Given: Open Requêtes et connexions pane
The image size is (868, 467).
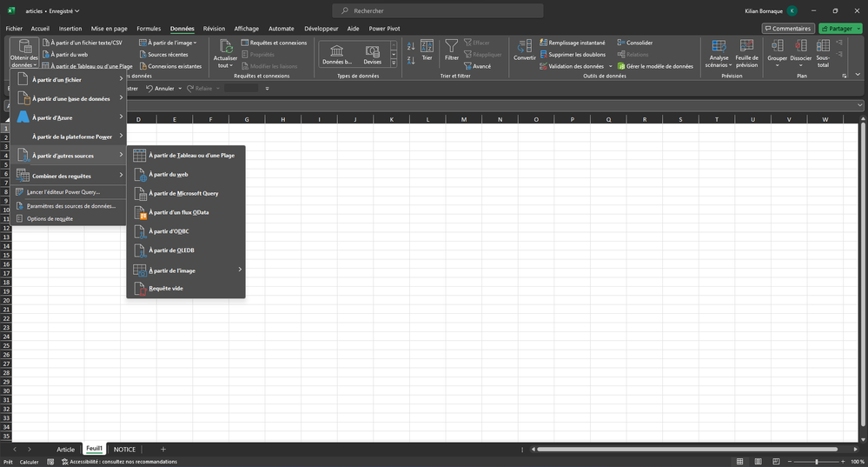Looking at the screenshot, I should [x=274, y=43].
